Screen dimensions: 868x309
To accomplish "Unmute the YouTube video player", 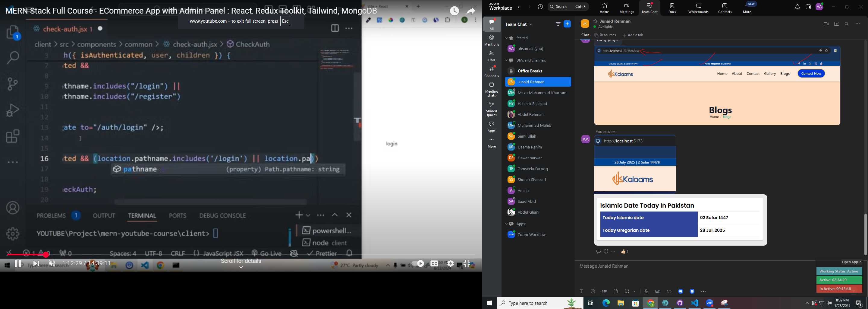I will [52, 264].
